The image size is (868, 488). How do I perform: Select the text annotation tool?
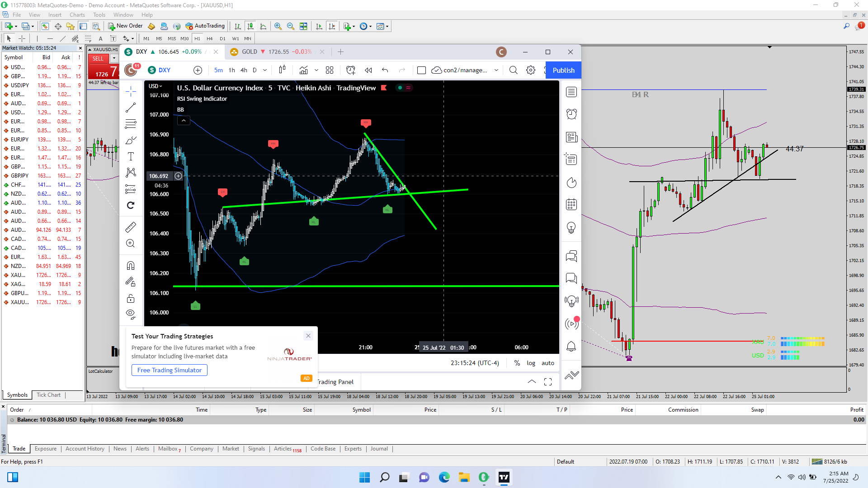131,156
